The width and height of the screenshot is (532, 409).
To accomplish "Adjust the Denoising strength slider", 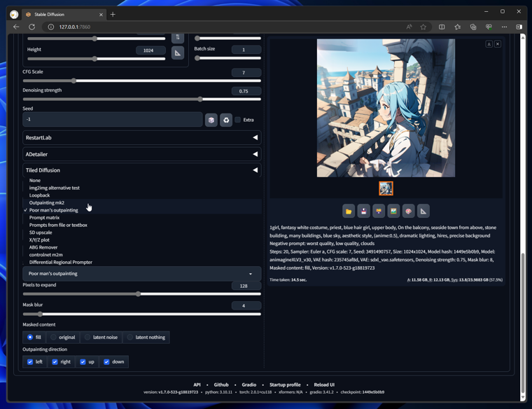I will tap(142, 99).
